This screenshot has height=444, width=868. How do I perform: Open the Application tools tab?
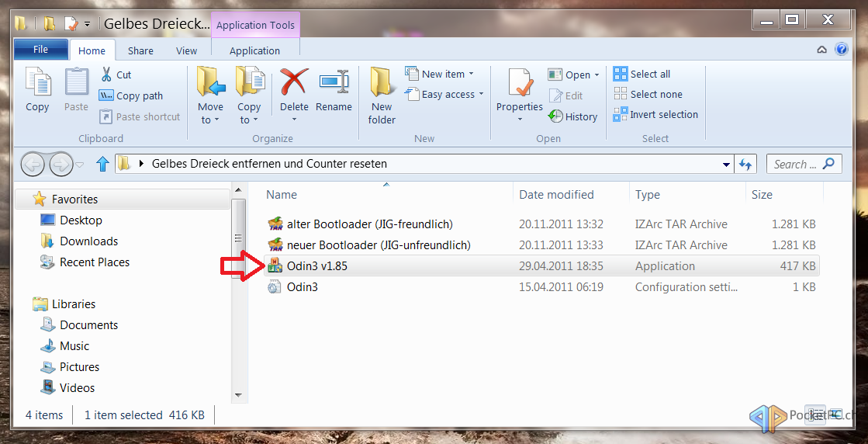pyautogui.click(x=255, y=50)
